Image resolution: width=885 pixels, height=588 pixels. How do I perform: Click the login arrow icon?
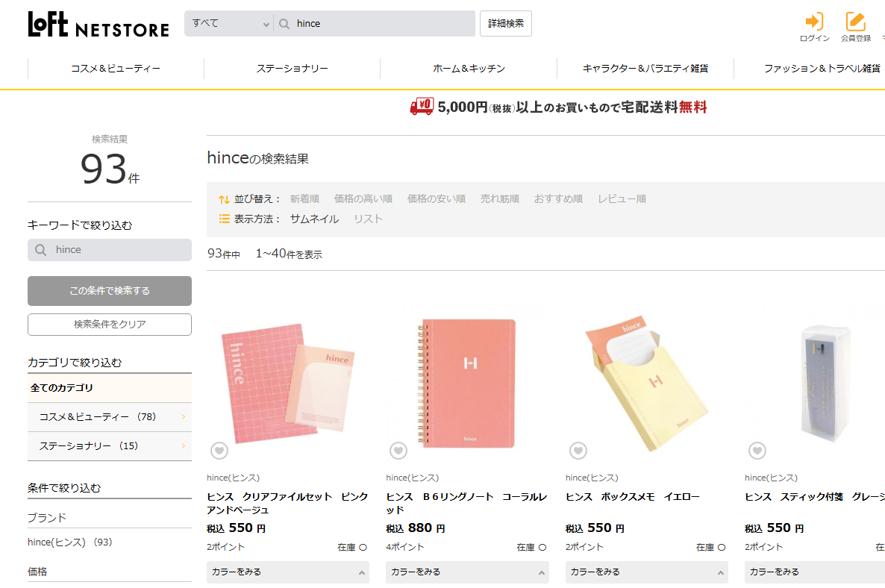pyautogui.click(x=814, y=22)
